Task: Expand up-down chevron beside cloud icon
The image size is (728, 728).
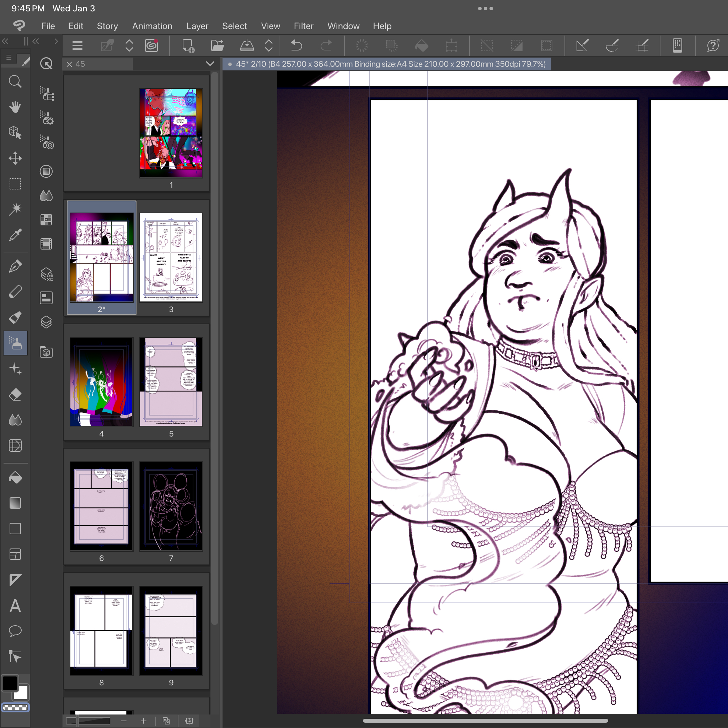Action: click(129, 45)
